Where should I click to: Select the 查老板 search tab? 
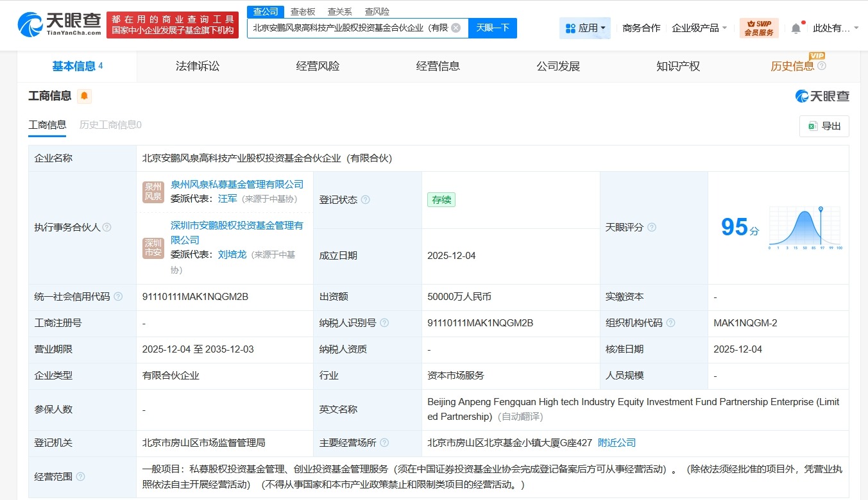click(x=302, y=11)
